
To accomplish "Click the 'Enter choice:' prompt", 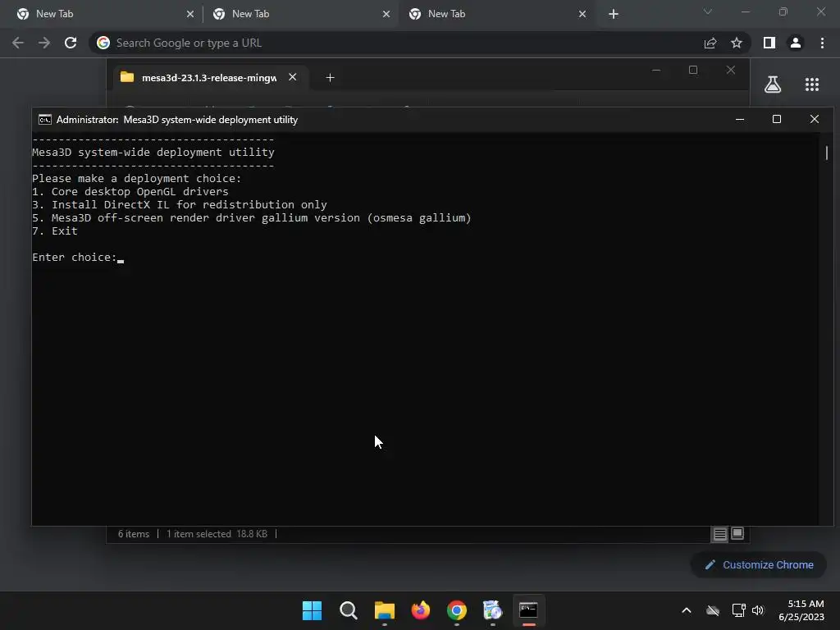I will (75, 258).
